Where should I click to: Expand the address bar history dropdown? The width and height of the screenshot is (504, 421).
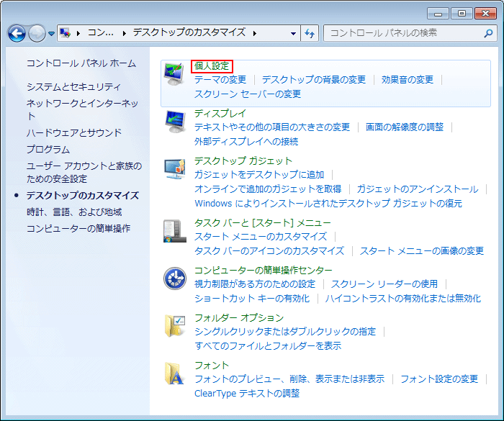click(294, 33)
